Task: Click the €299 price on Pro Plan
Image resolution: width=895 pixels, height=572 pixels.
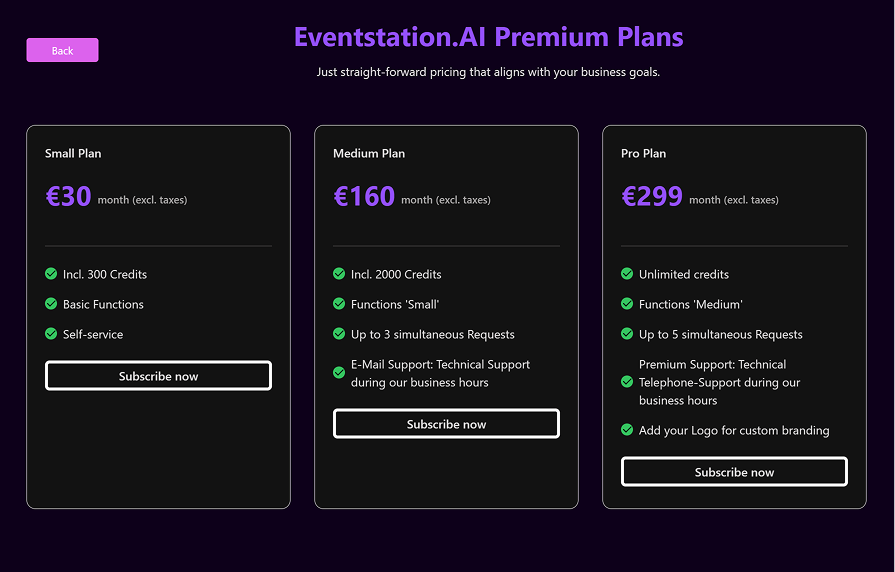Action: point(652,196)
